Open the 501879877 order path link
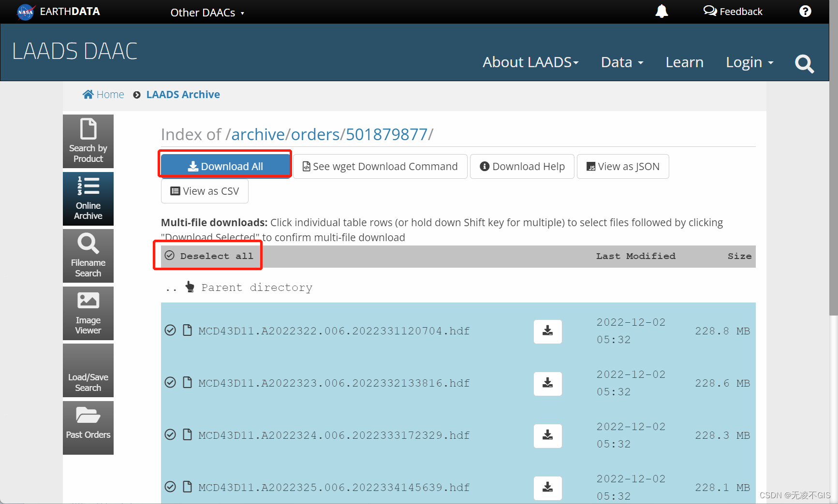Screen dimensions: 838x504 pos(386,134)
